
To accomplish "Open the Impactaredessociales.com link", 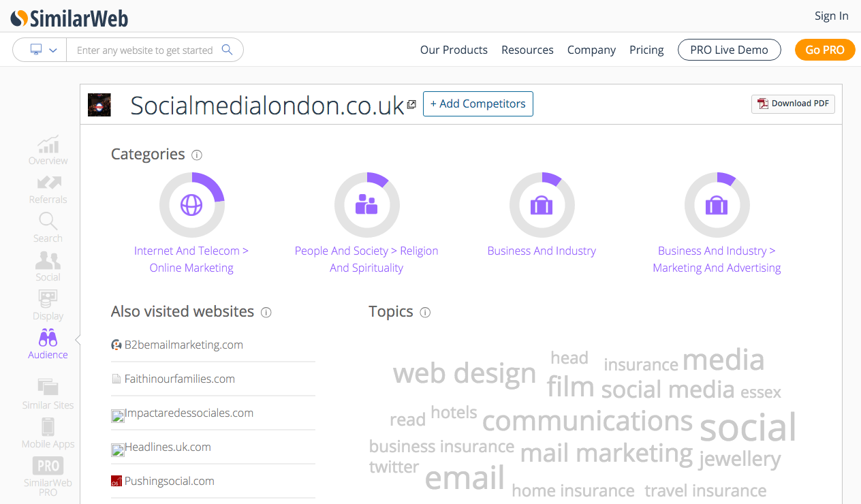I will pos(189,413).
